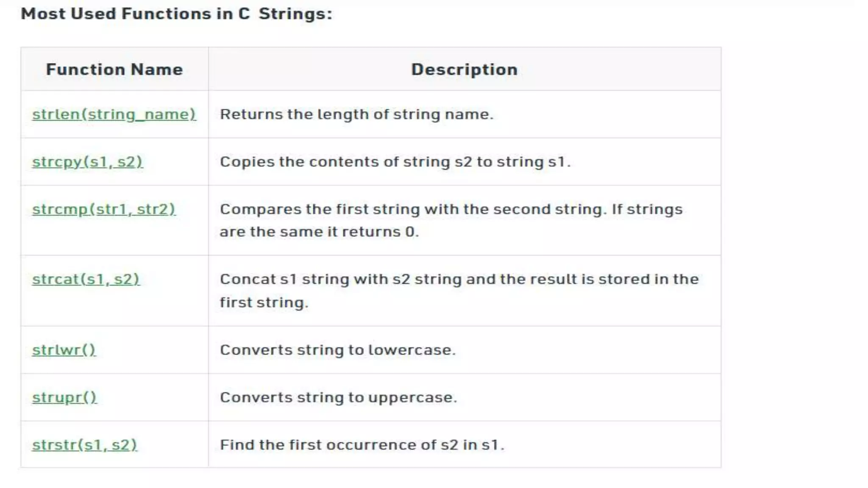
Task: Follow the strcat(s1, s2) link
Action: (86, 279)
